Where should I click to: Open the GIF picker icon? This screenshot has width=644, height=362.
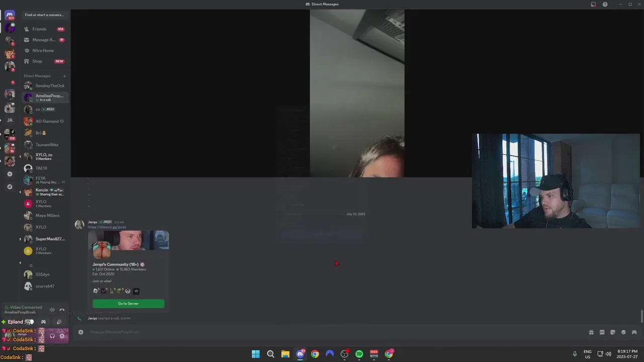coord(602,332)
